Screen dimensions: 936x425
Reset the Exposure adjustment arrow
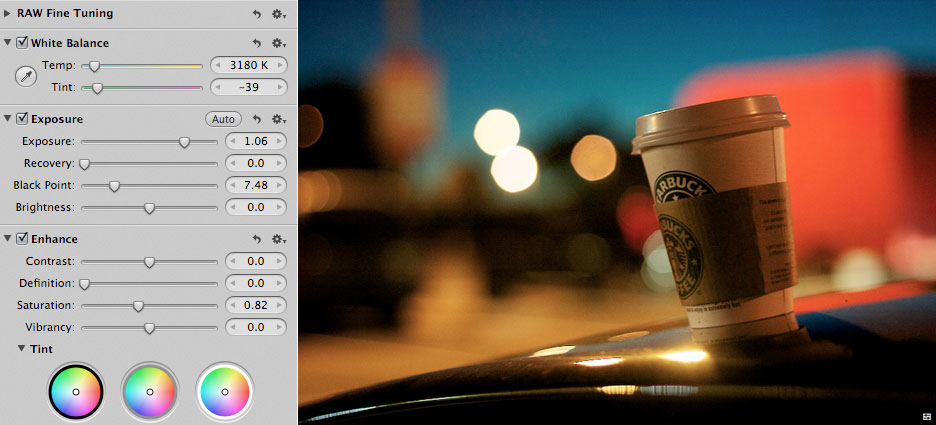(257, 119)
